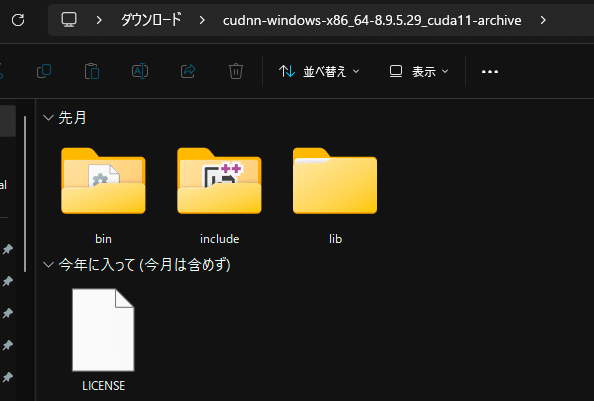The width and height of the screenshot is (594, 401).
Task: Click the include folder name label
Action: [219, 239]
